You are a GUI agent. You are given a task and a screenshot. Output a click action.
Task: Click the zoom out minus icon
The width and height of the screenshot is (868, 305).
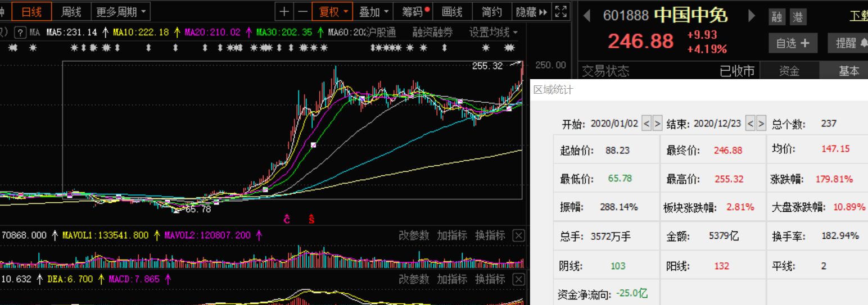pos(302,11)
